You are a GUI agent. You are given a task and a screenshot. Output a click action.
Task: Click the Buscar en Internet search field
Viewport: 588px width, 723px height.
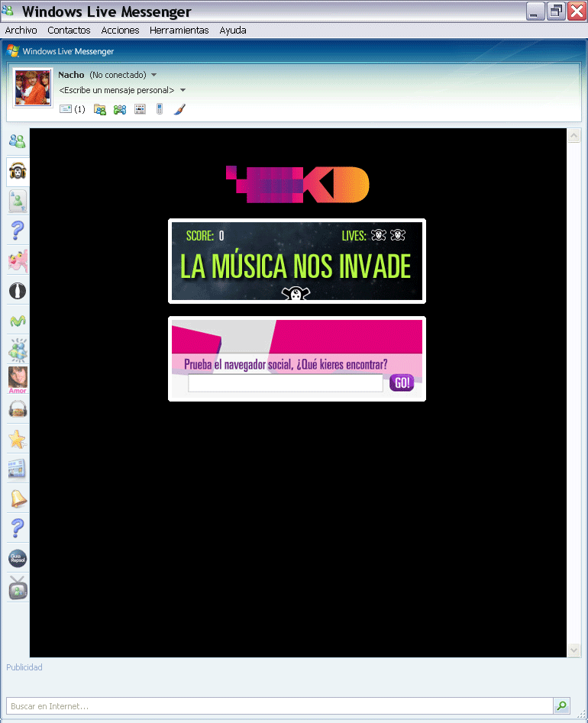click(279, 706)
